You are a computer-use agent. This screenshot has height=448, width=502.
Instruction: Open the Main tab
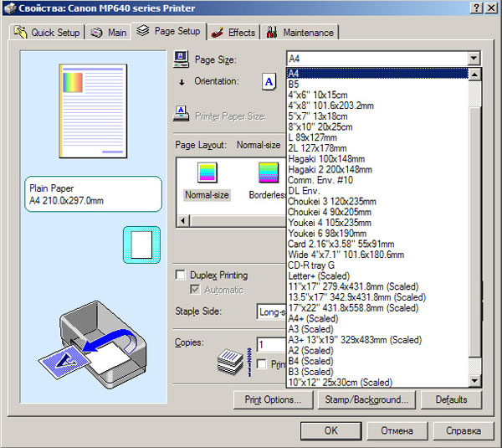(109, 33)
